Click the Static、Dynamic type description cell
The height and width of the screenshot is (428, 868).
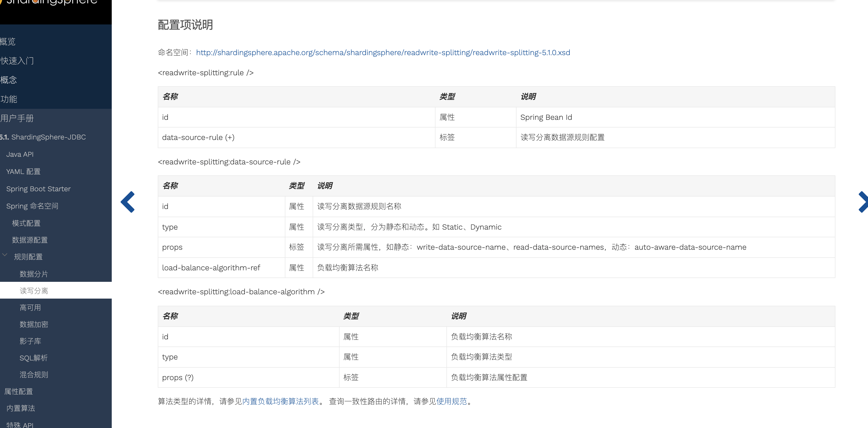click(574, 227)
